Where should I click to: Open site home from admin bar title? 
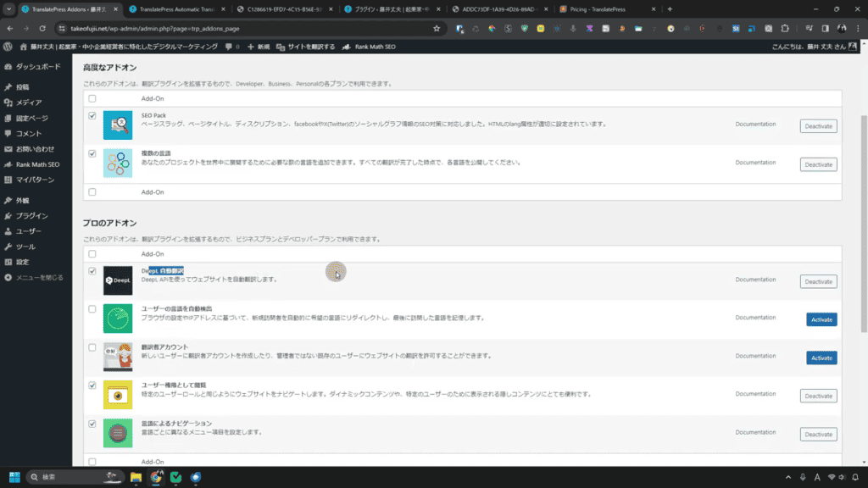(x=119, y=47)
